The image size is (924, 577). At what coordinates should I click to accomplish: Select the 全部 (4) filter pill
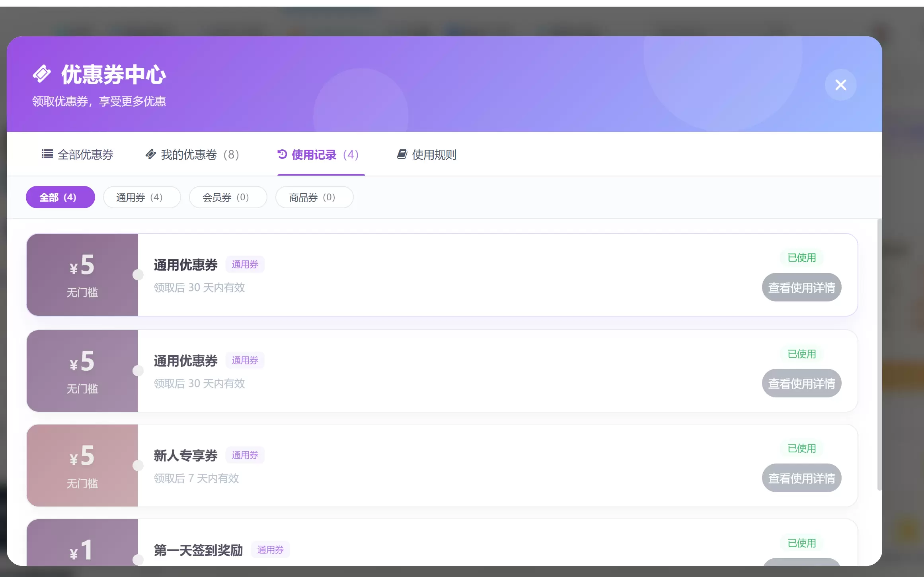click(x=60, y=197)
